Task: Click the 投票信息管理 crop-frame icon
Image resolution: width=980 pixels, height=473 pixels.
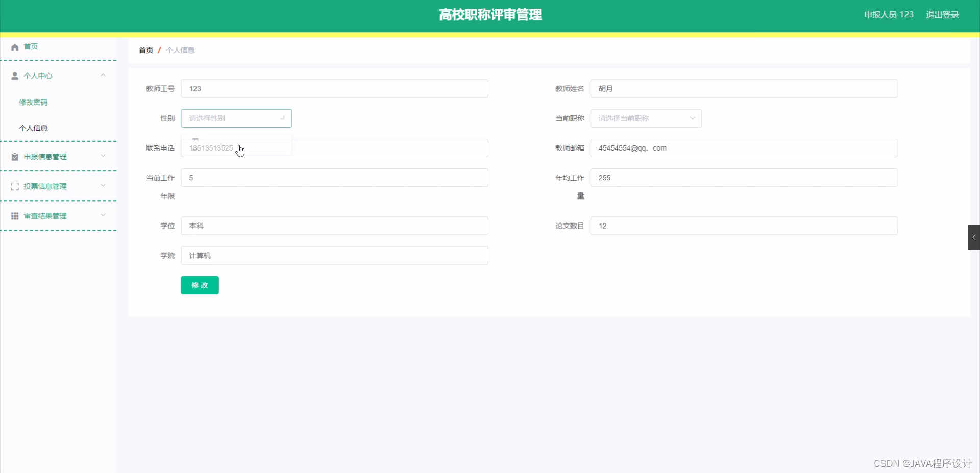Action: 14,186
